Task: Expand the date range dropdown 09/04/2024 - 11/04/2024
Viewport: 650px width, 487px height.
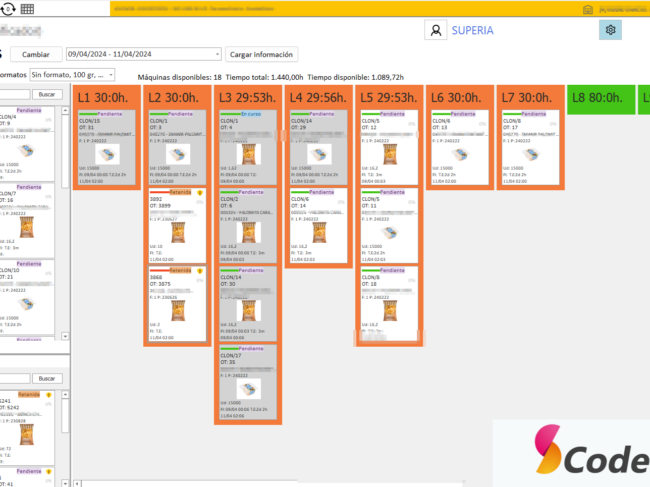Action: pos(217,54)
